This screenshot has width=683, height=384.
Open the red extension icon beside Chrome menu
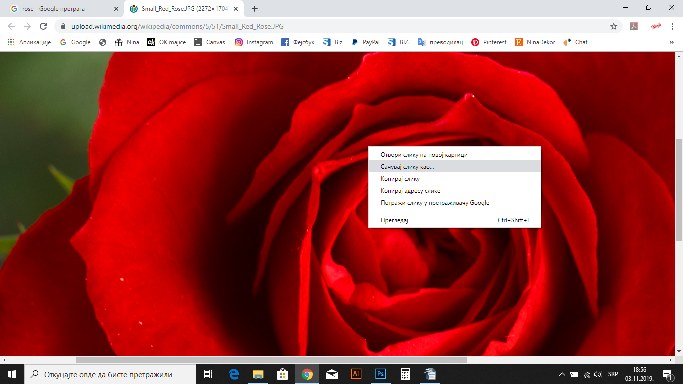click(x=656, y=26)
